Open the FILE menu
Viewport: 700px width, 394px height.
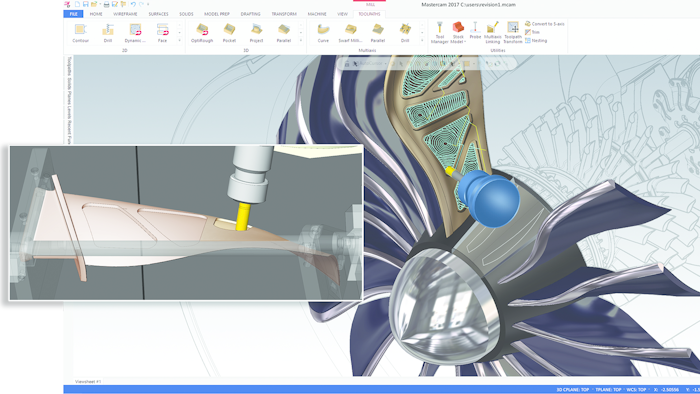[x=73, y=14]
